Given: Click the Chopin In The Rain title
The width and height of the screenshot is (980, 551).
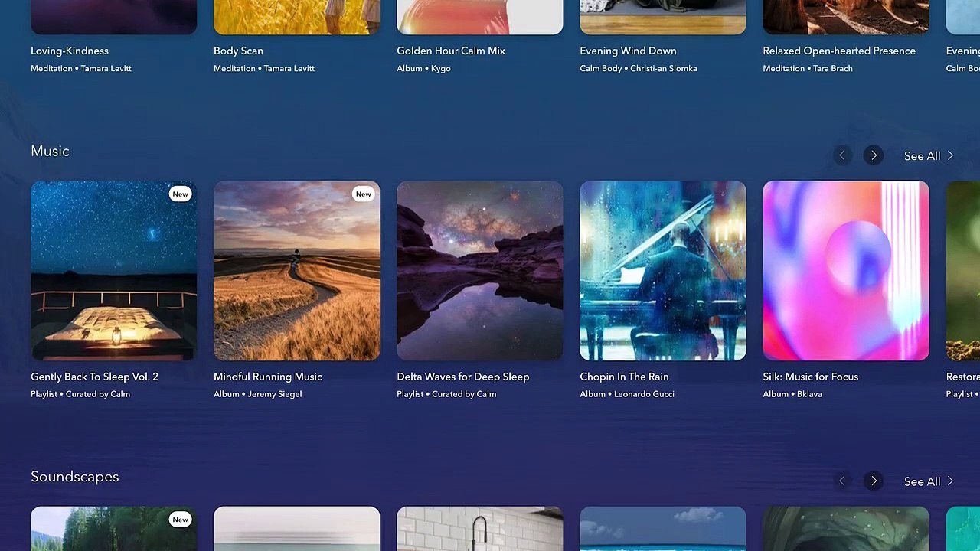Looking at the screenshot, I should 624,377.
